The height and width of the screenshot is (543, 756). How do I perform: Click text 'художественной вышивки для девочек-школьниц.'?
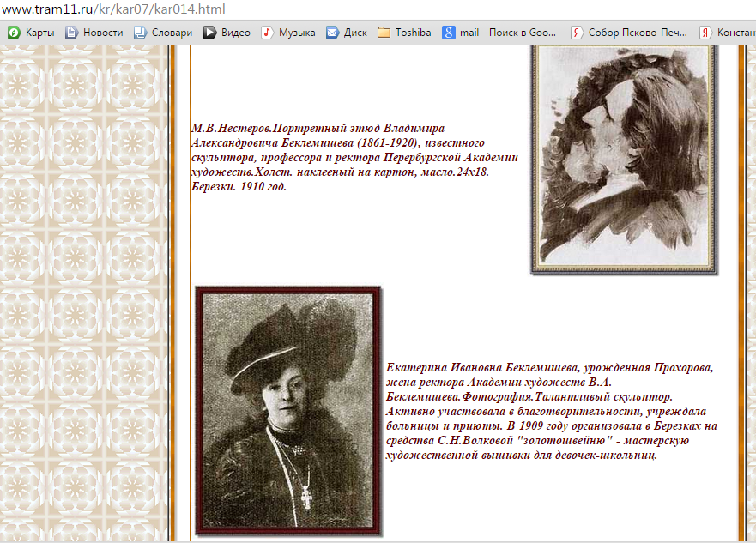tap(521, 455)
